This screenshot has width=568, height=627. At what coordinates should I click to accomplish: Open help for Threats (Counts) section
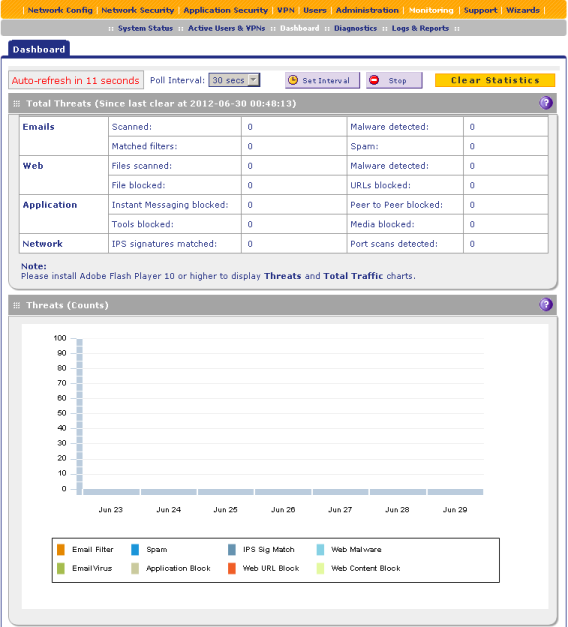[546, 305]
